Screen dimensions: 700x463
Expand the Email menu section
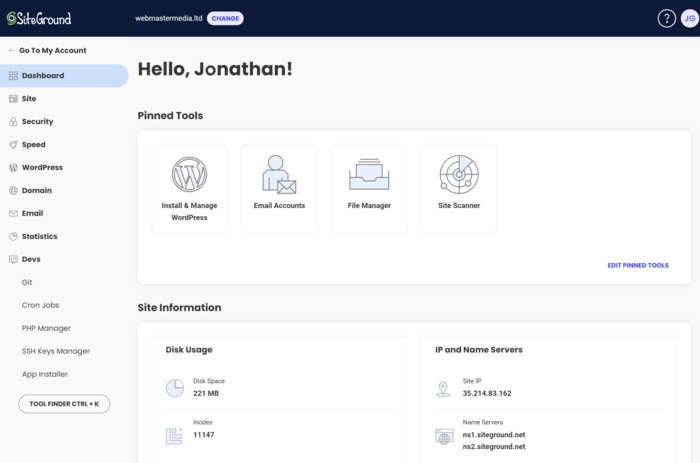[x=33, y=213]
